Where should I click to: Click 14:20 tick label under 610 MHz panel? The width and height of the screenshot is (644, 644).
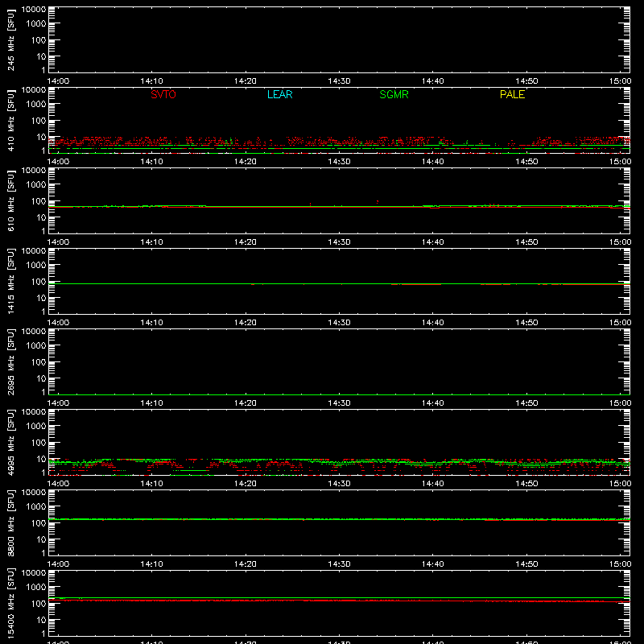coord(246,242)
